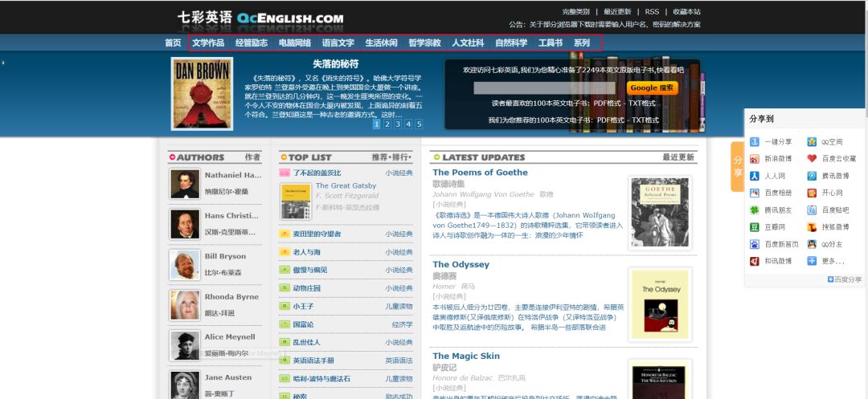Viewport: 868px width, 399px height.
Task: Click the rank badge beside 乱世佳人
Action: click(285, 342)
